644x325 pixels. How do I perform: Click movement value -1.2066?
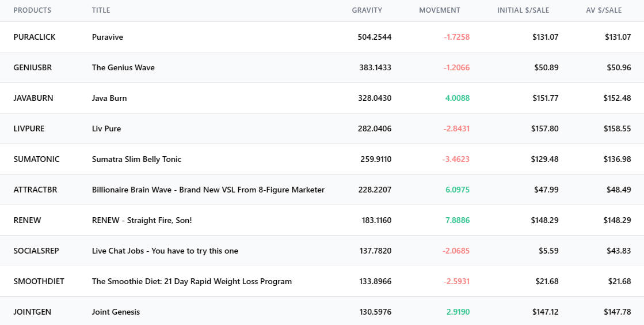[x=456, y=67]
